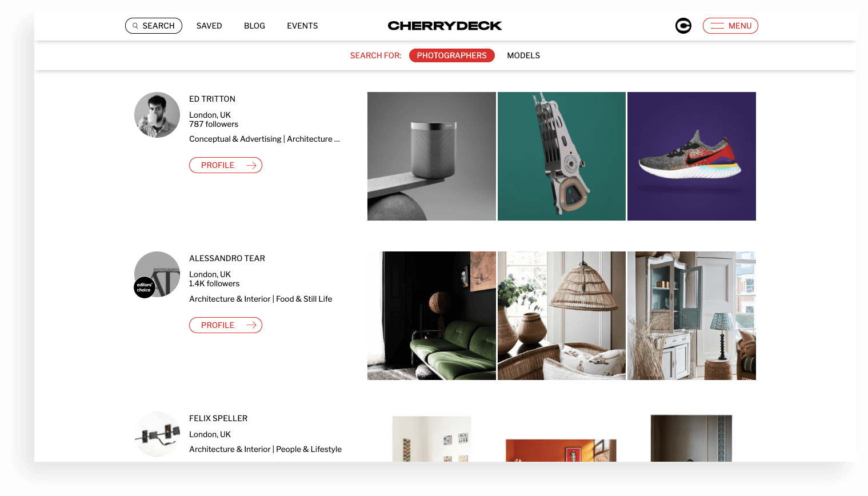The width and height of the screenshot is (868, 496).
Task: Click the magnifier SEARCH pill
Action: click(154, 26)
